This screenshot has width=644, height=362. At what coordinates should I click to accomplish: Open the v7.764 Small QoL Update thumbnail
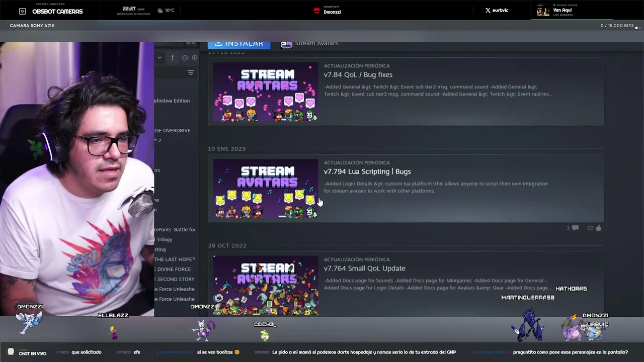click(266, 286)
